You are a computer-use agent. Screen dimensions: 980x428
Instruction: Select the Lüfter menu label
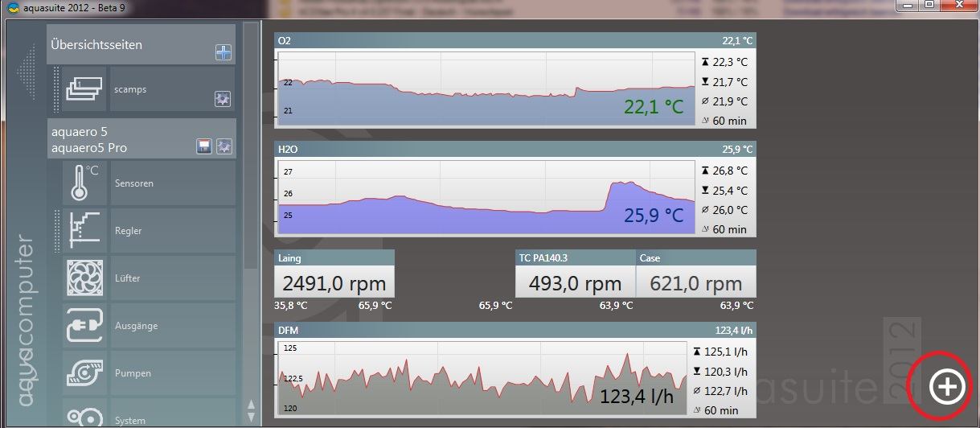coord(127,278)
